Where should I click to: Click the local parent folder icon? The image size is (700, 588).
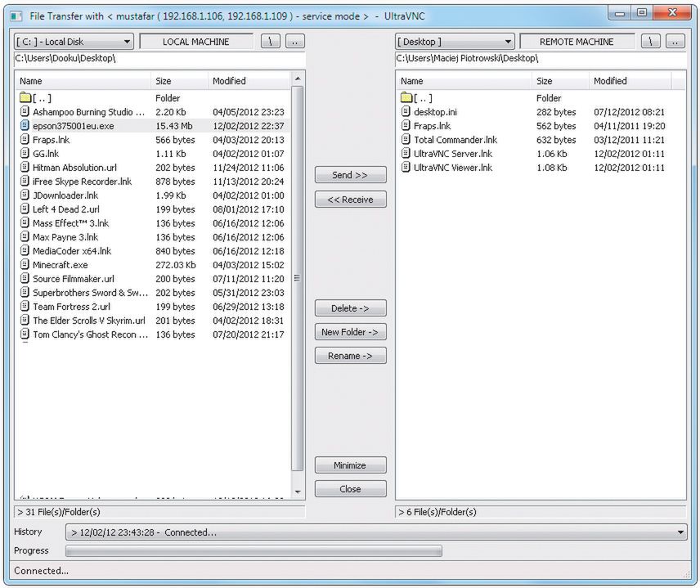point(25,97)
